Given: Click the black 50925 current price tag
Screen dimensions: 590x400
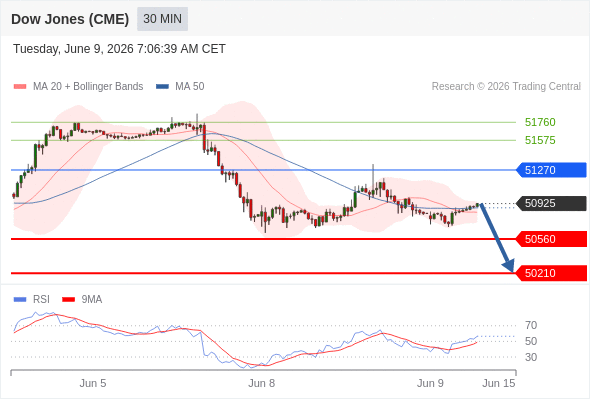Looking at the screenshot, I should click(x=551, y=204).
